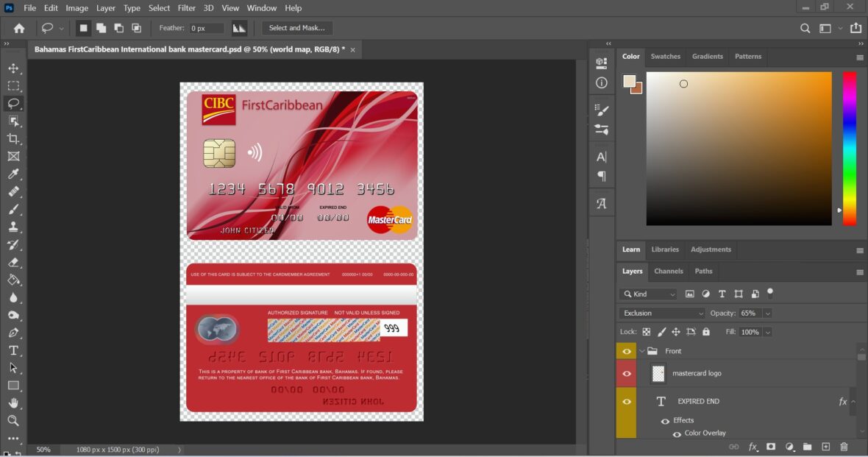Delete layer with trash icon
Viewport: 868px width, 457px height.
(844, 447)
